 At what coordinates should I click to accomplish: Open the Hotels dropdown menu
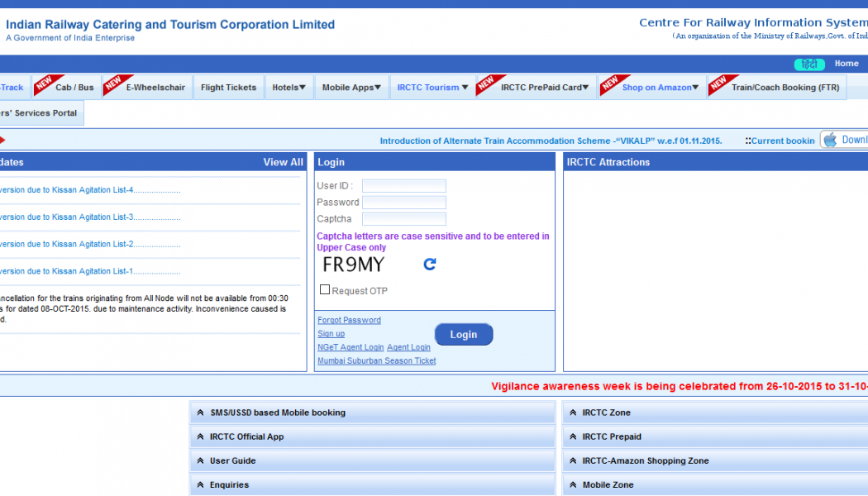289,88
